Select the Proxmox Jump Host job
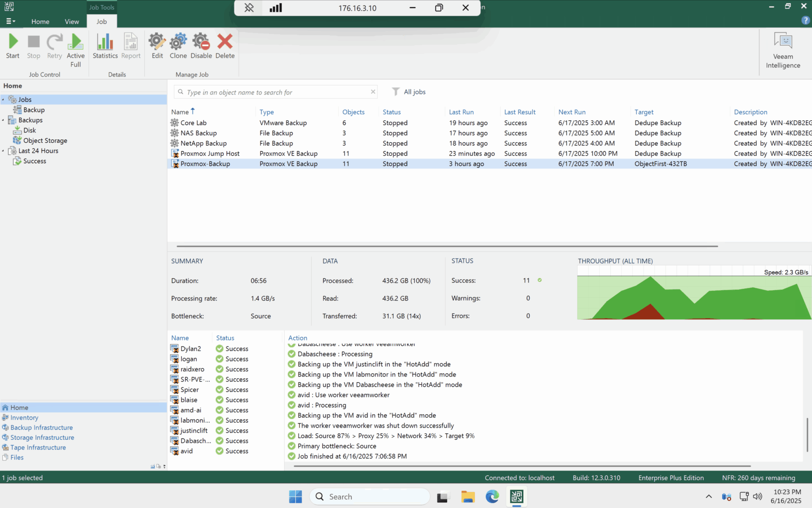 click(490, 154)
